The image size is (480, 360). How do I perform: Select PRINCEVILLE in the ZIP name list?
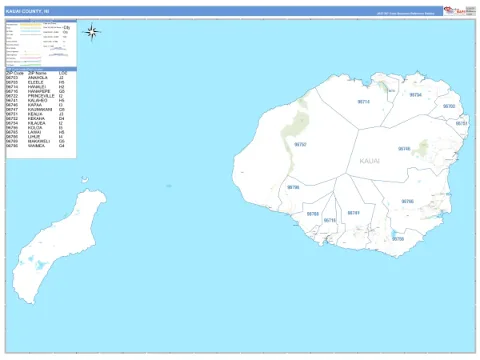click(41, 96)
